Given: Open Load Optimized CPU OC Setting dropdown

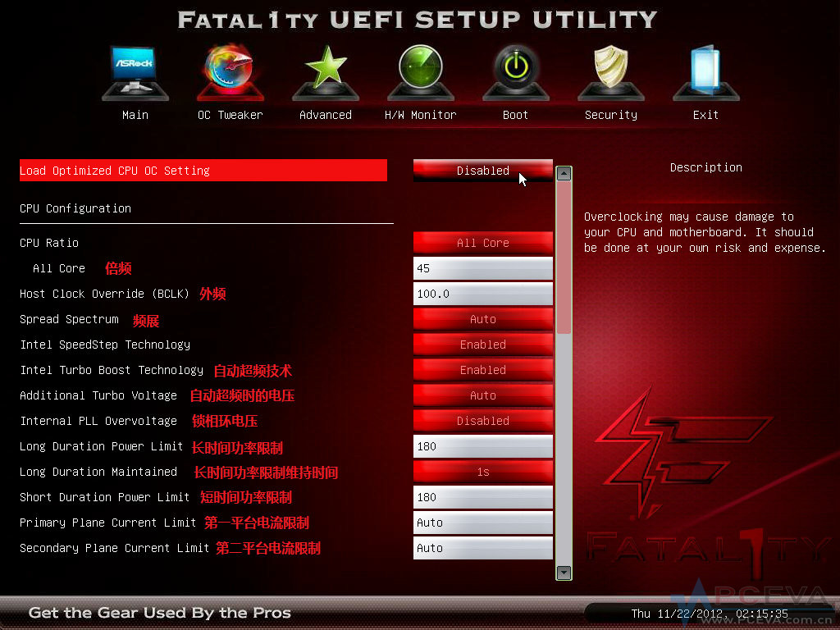Looking at the screenshot, I should pos(482,171).
